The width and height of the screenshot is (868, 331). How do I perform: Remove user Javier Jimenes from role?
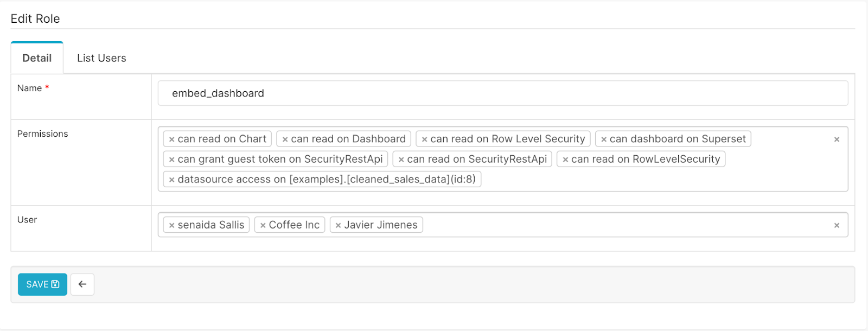[x=338, y=225]
